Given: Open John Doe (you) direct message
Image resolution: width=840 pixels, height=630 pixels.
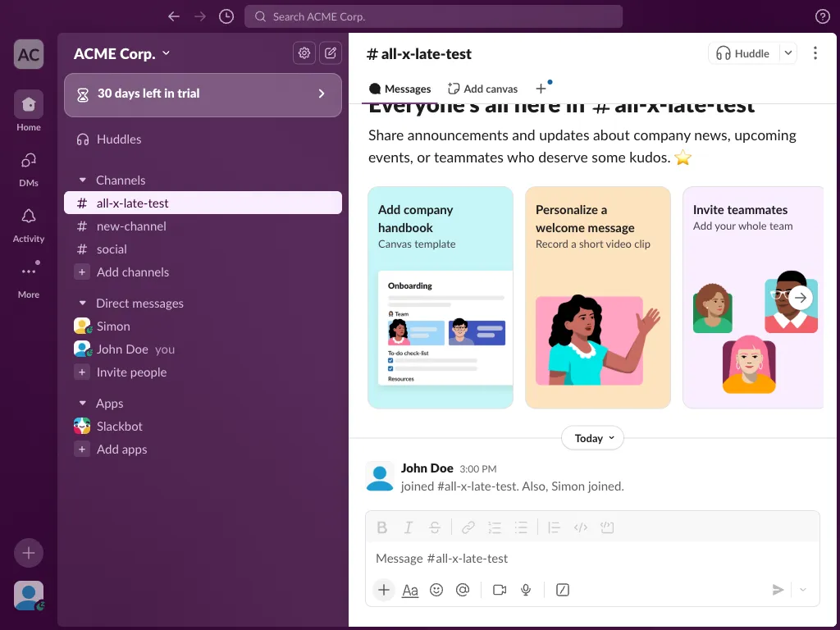Looking at the screenshot, I should click(203, 349).
